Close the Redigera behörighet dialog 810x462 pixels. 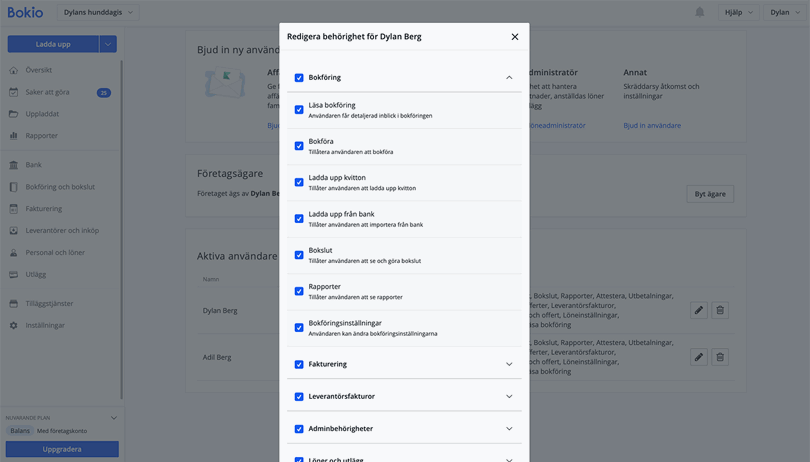click(515, 37)
